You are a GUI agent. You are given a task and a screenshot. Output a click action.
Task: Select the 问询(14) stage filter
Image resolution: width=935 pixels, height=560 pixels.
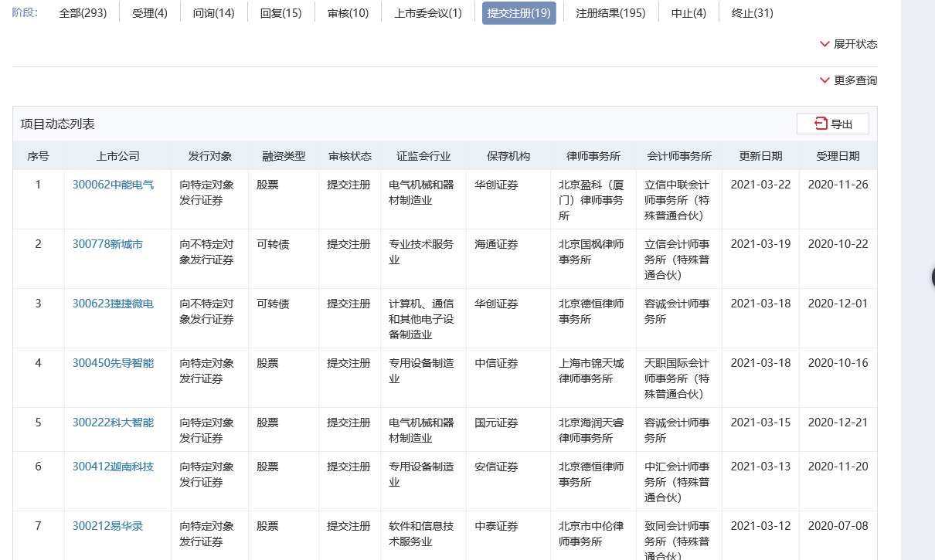tap(213, 13)
